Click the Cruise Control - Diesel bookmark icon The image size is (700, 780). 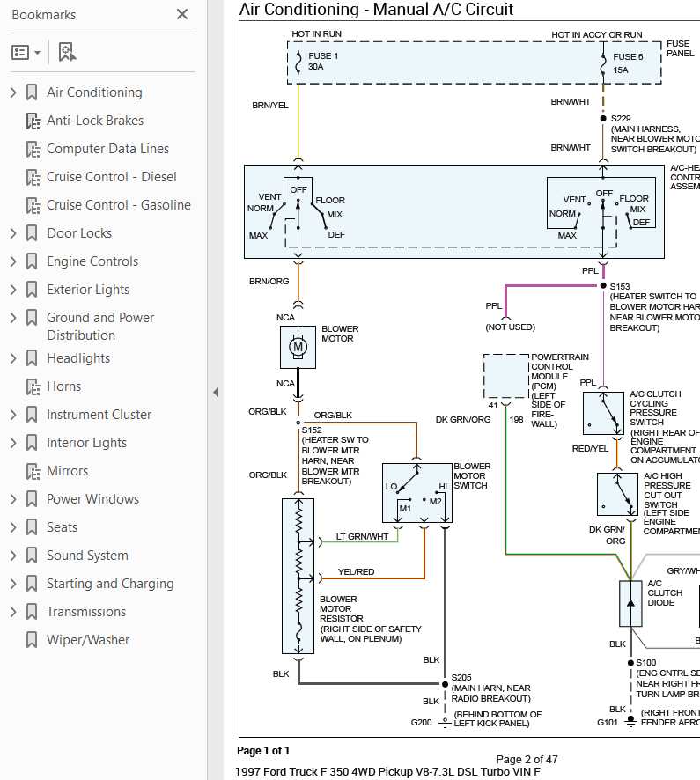[33, 177]
